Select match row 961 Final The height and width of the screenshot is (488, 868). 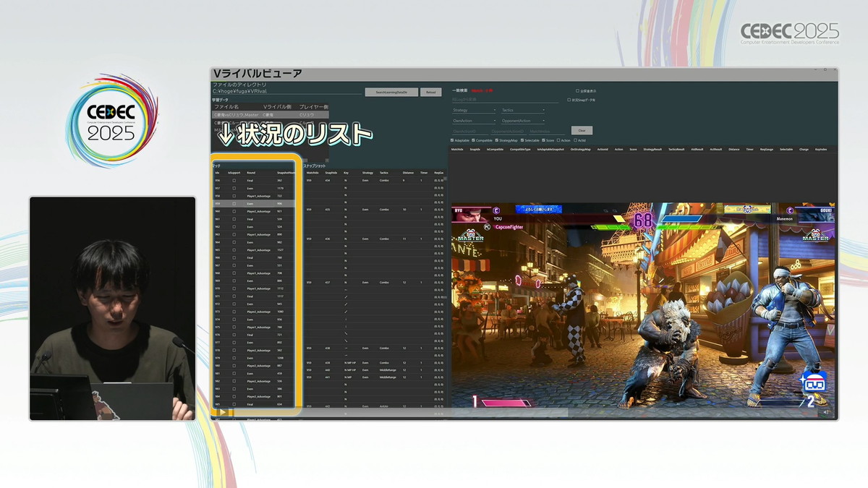point(254,219)
